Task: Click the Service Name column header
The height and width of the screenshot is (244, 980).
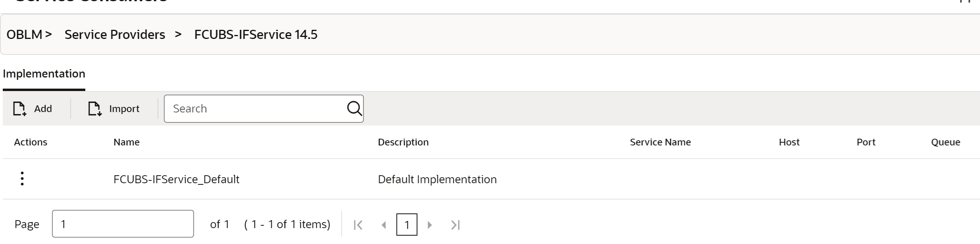Action: [660, 142]
